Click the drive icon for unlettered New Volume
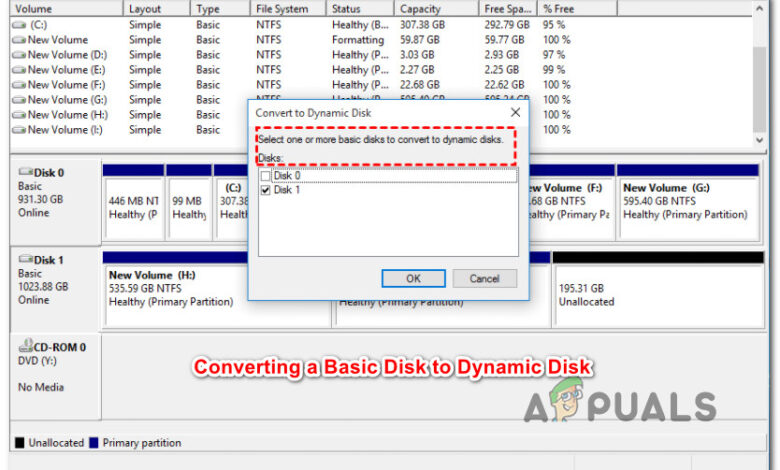Screen dimensions: 780x470 (x=19, y=40)
